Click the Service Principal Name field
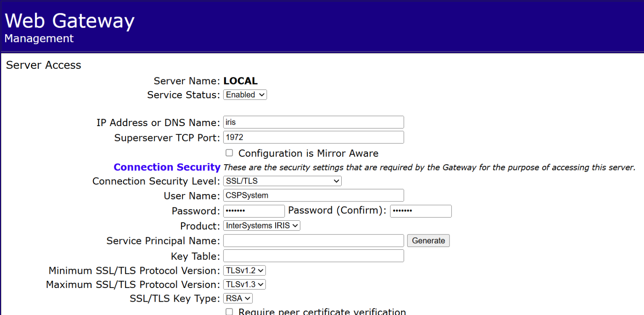644x315 pixels. [314, 240]
